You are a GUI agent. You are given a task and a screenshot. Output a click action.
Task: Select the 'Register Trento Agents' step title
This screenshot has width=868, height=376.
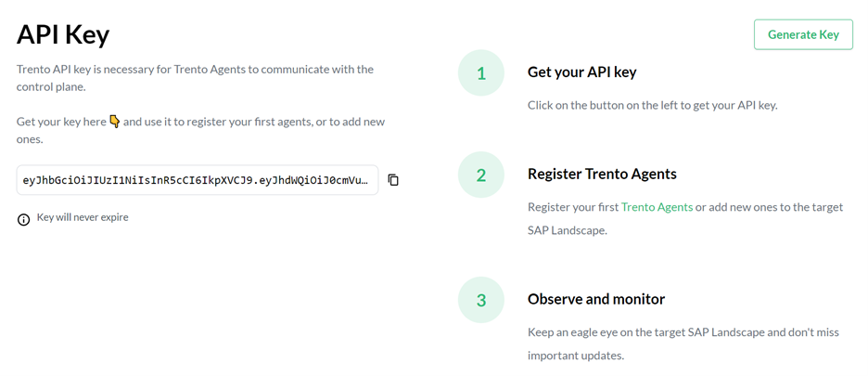click(x=602, y=174)
